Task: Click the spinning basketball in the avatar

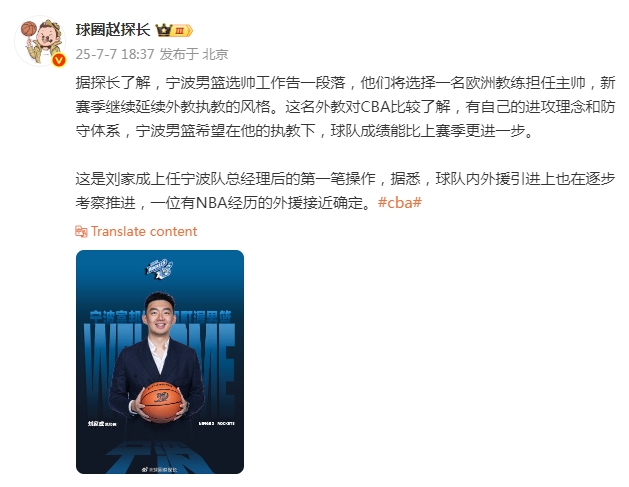Action: (28, 29)
